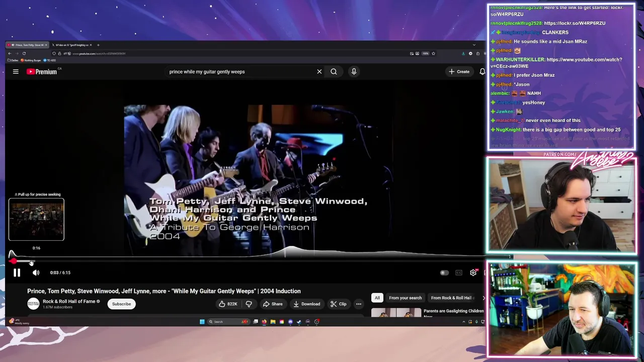Open WARHUNTERKILLER's YouTube link in chat
Image resolution: width=644 pixels, height=362 pixels.
[556, 63]
